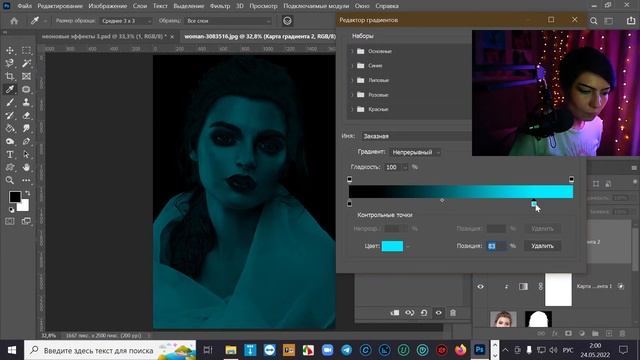Screen dimensions: 640x360
Task: Open the Edit Toolbar three-dots menu
Action: pyautogui.click(x=26, y=180)
